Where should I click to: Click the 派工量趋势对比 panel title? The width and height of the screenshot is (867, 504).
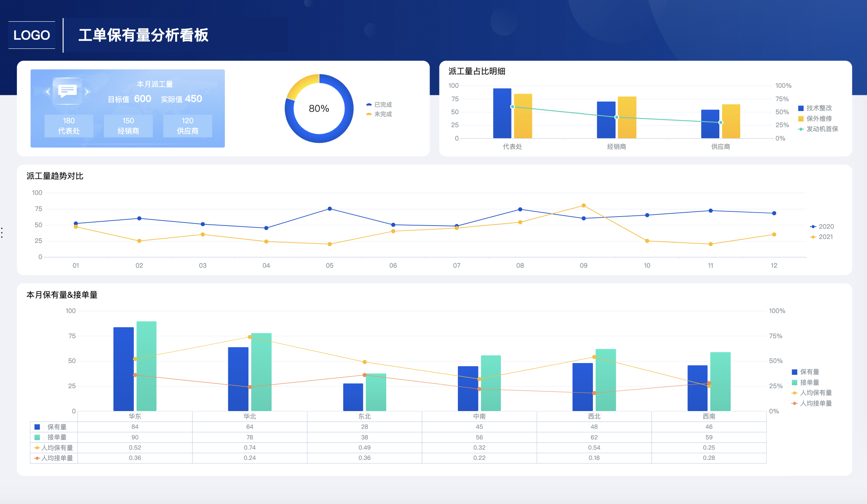(55, 176)
